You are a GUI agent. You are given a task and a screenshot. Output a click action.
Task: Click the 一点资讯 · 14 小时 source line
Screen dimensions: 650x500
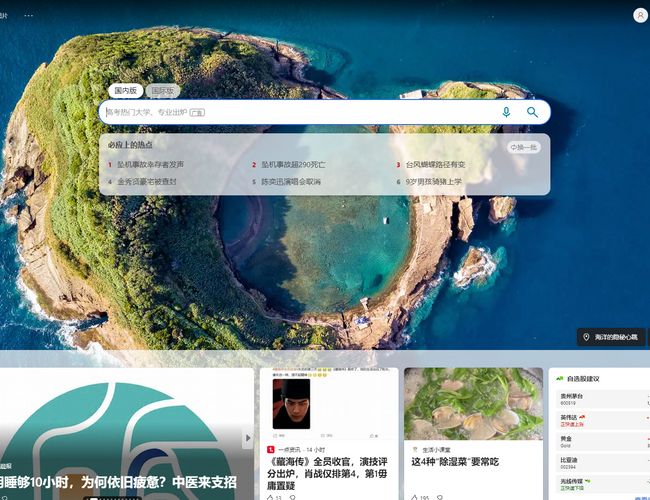click(301, 449)
